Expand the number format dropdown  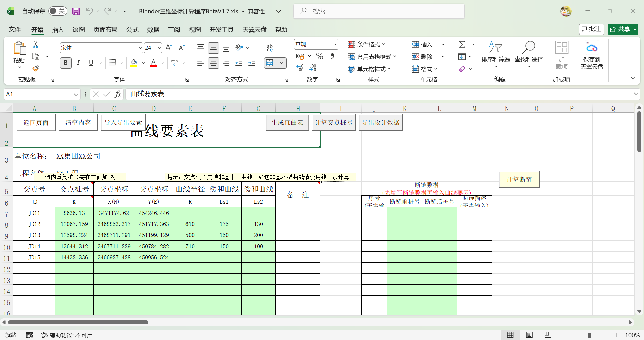pyautogui.click(x=335, y=44)
